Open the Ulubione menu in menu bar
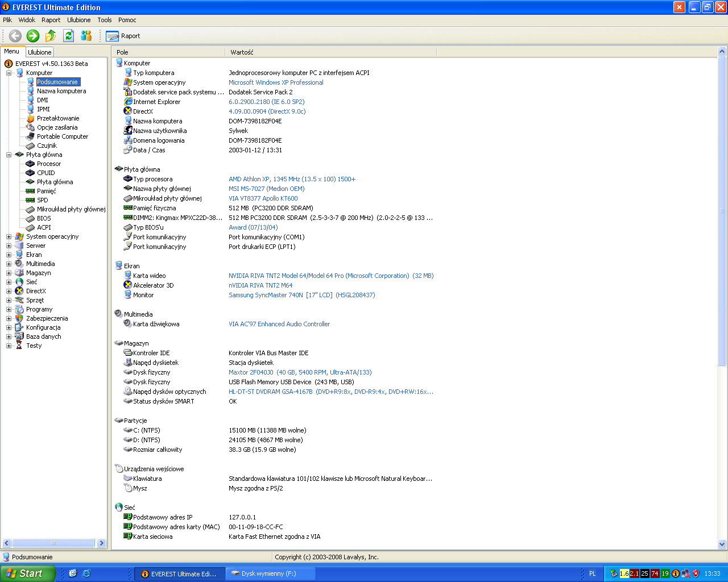The height and width of the screenshot is (582, 728). [79, 20]
